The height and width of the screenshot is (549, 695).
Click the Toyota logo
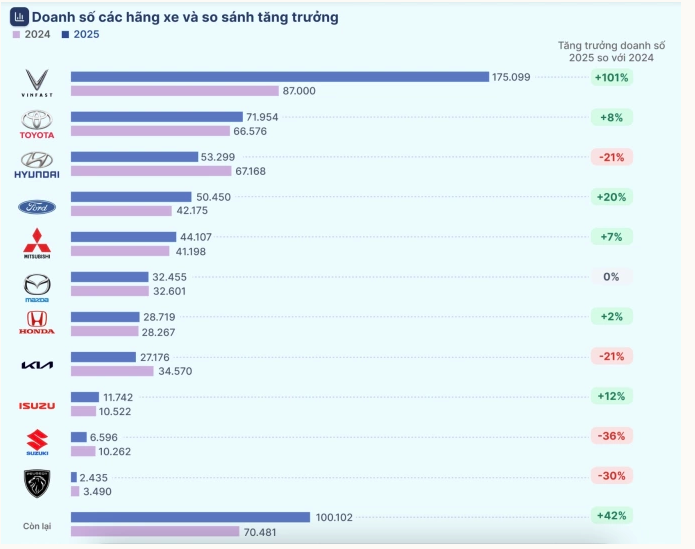click(37, 125)
